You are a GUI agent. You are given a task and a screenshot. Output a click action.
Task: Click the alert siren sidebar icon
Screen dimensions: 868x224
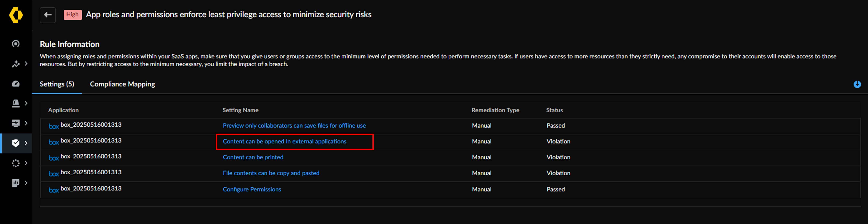pos(16,103)
